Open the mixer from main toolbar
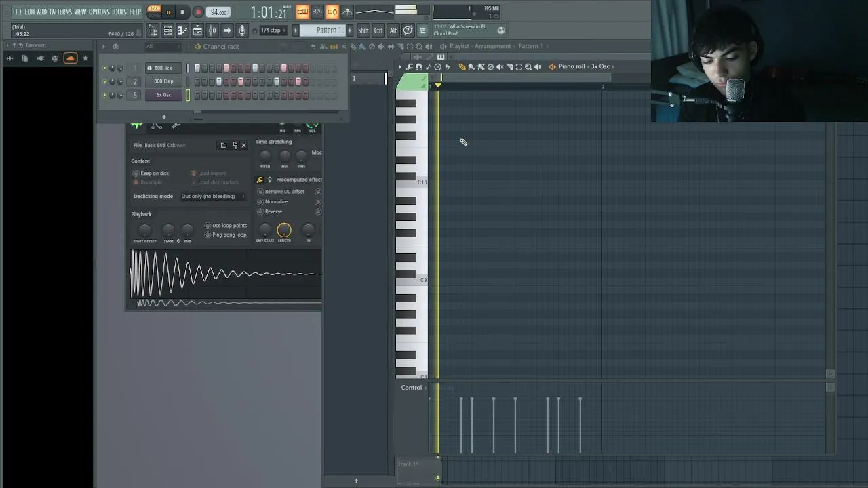Screen dimensions: 868x488 [212, 30]
